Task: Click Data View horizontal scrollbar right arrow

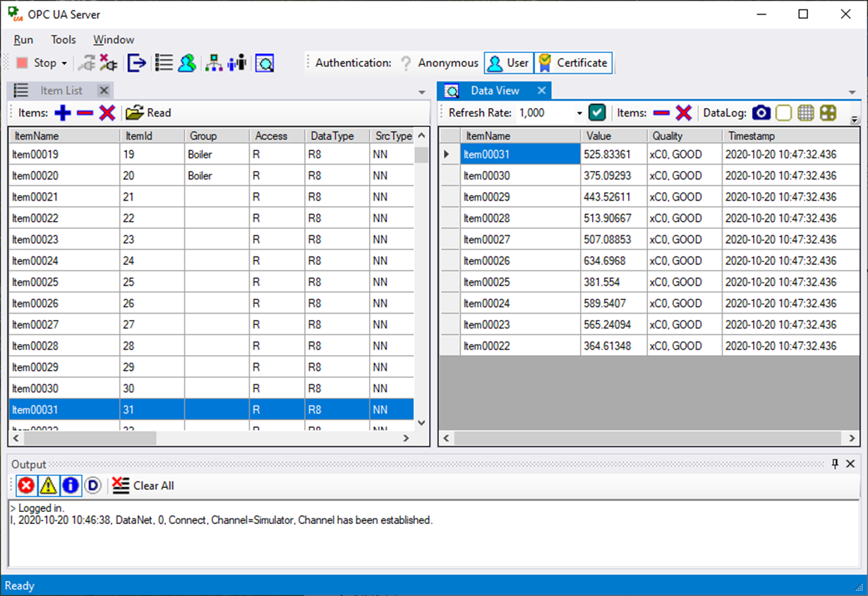Action: pos(852,439)
